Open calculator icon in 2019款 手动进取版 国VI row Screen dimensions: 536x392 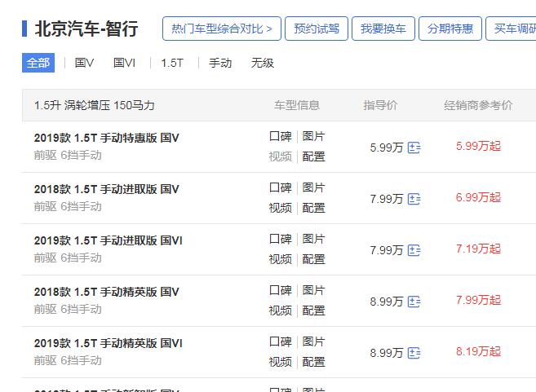(x=414, y=250)
